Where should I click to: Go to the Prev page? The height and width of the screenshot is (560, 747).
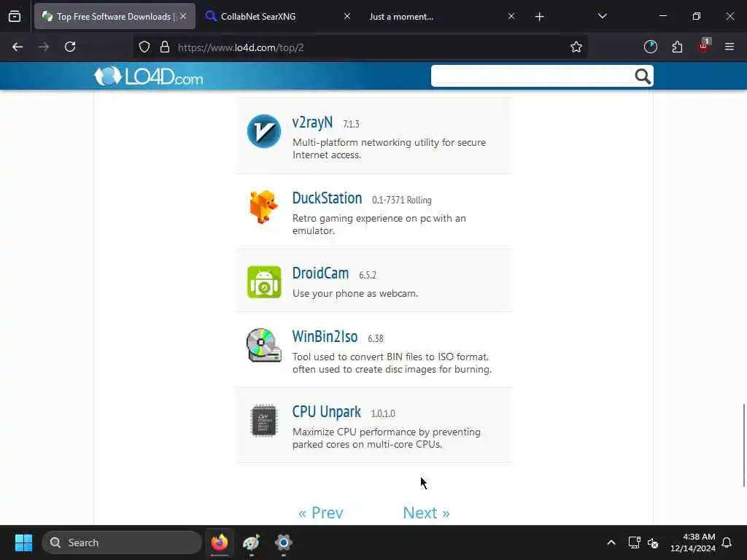(x=321, y=513)
